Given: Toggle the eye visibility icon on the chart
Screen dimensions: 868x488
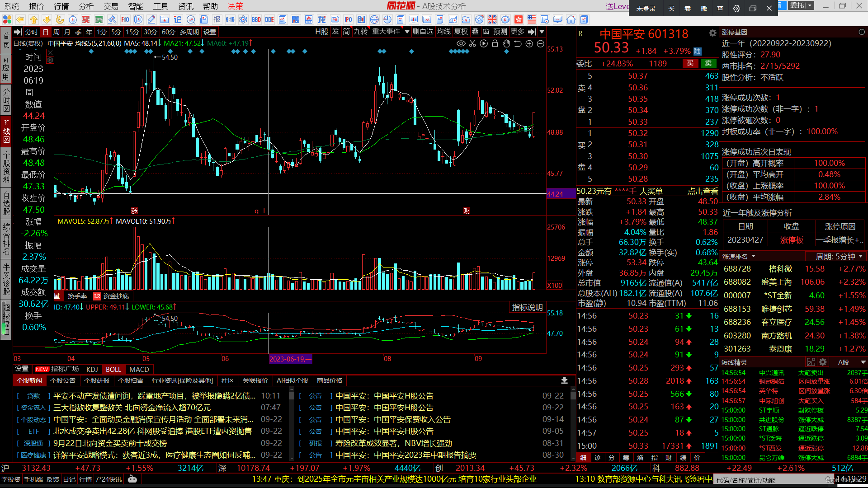Looking at the screenshot, I should 461,44.
